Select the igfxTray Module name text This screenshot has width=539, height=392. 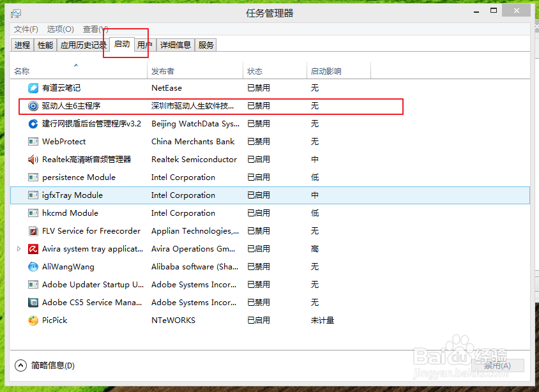click(x=72, y=195)
